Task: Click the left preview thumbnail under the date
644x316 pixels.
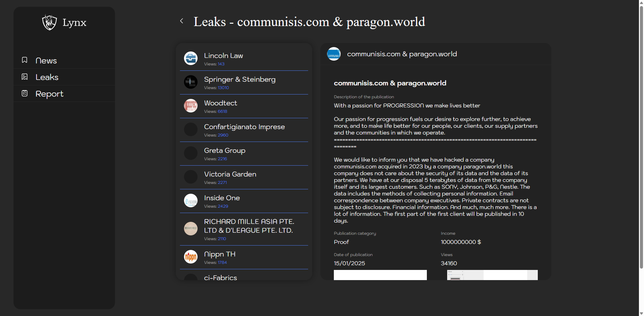Action: 380,275
